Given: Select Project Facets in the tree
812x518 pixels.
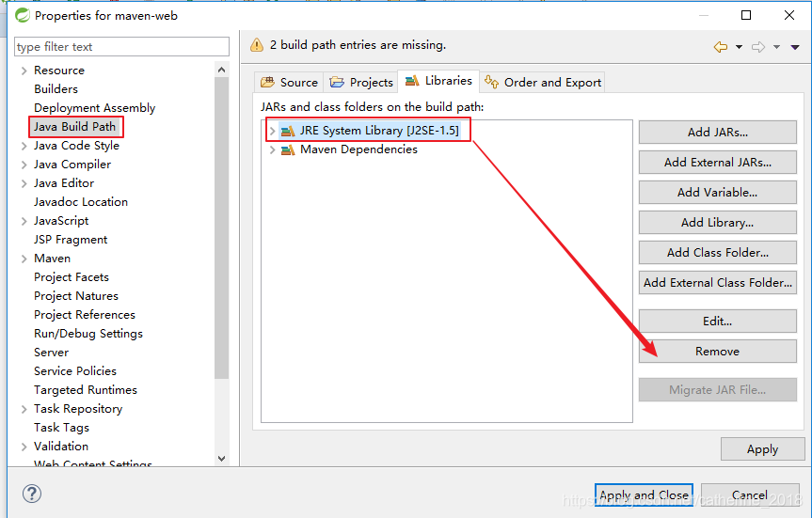Looking at the screenshot, I should click(72, 277).
